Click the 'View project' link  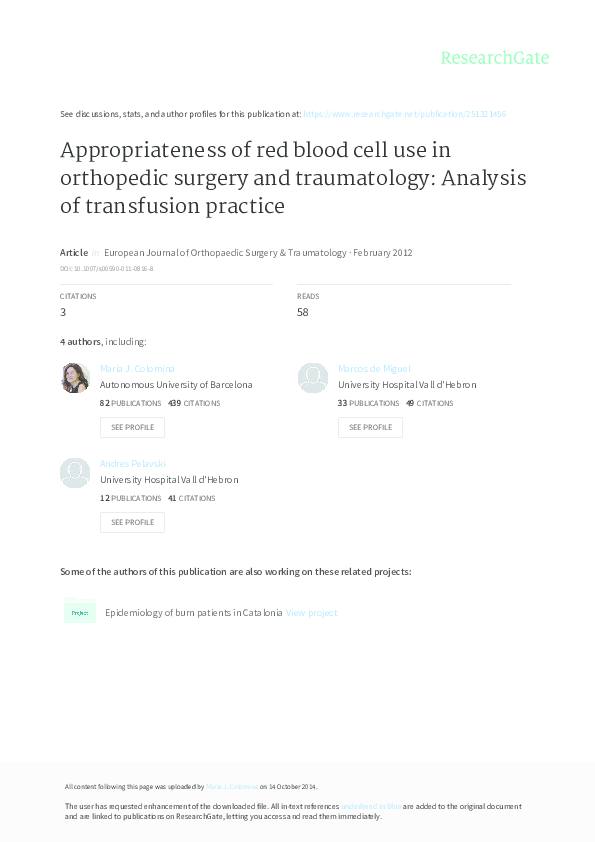tap(311, 612)
